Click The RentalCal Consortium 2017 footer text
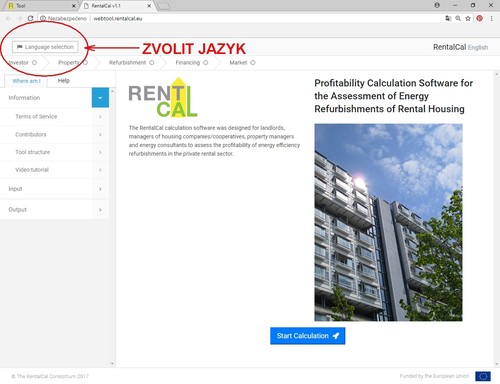Image resolution: width=500 pixels, height=384 pixels. coord(50,376)
